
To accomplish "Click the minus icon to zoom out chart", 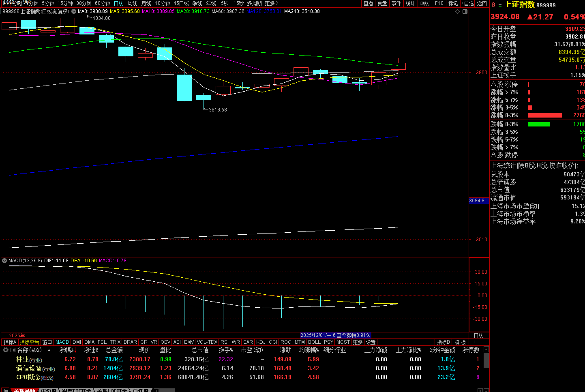I will pos(484,342).
